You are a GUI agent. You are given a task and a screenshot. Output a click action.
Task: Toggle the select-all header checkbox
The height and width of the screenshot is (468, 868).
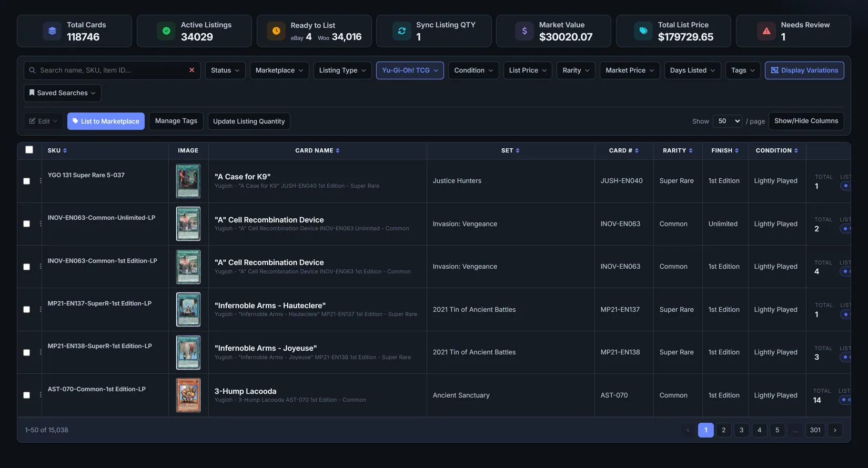pos(29,150)
